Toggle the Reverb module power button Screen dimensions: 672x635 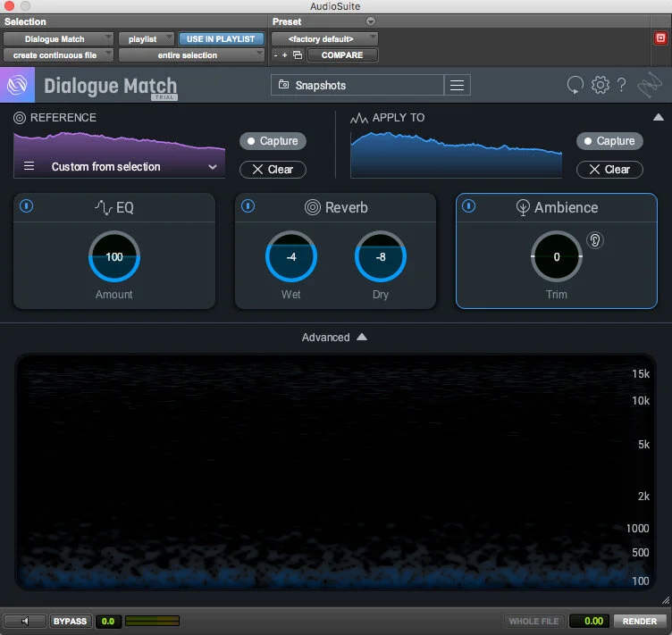coord(248,206)
